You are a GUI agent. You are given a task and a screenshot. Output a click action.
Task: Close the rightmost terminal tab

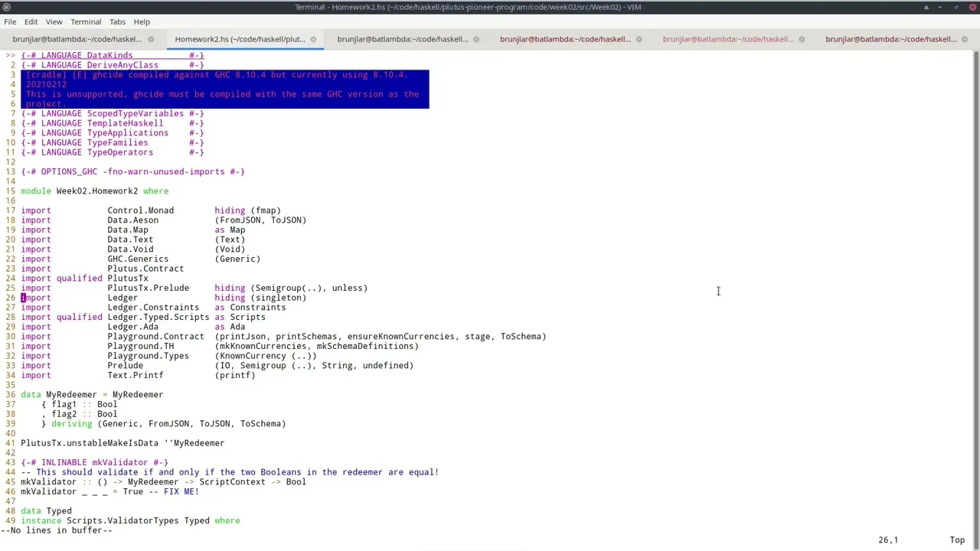[964, 39]
